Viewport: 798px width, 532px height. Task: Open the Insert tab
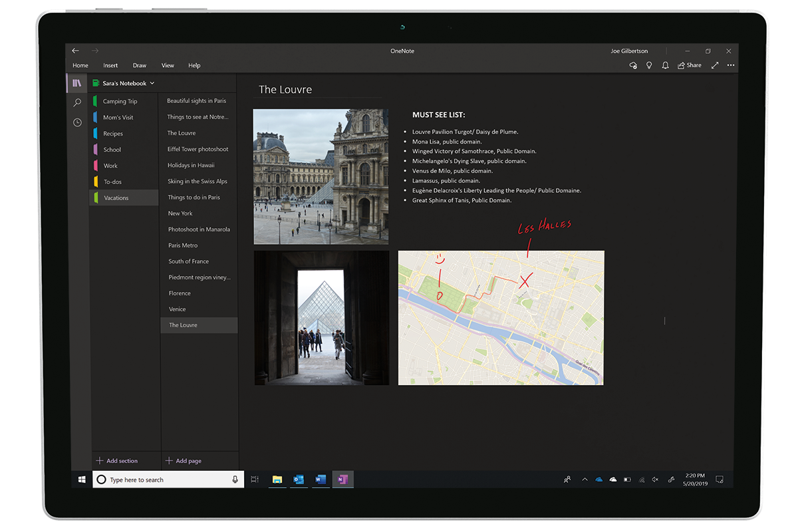(110, 65)
